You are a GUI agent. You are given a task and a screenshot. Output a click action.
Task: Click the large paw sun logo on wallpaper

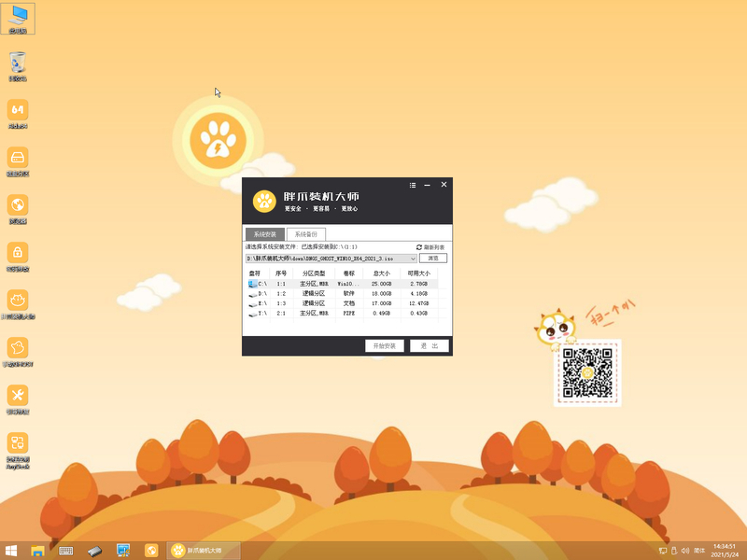pos(218,141)
